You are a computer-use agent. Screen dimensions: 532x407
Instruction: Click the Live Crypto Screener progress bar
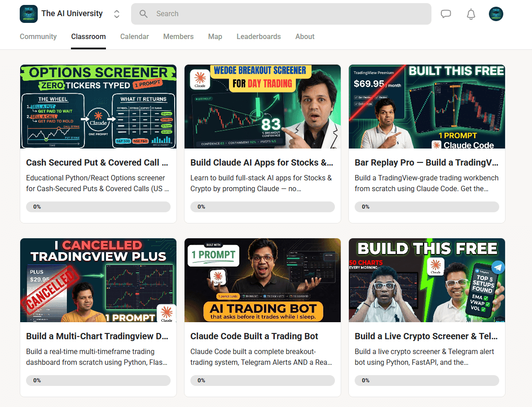pyautogui.click(x=427, y=381)
